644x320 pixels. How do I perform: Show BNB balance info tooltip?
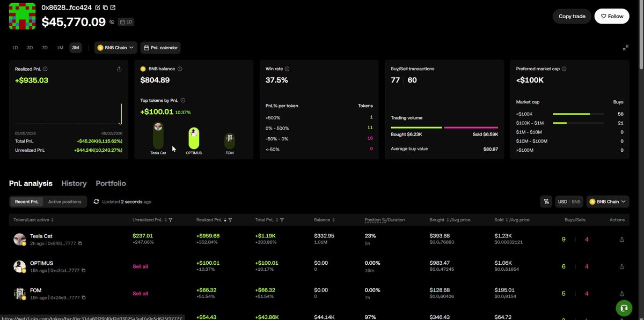180,69
